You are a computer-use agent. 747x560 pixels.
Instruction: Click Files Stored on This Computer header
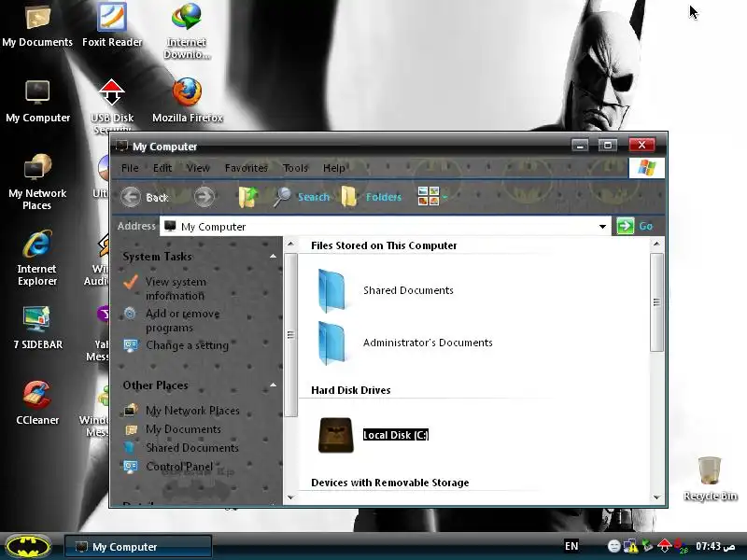point(384,245)
